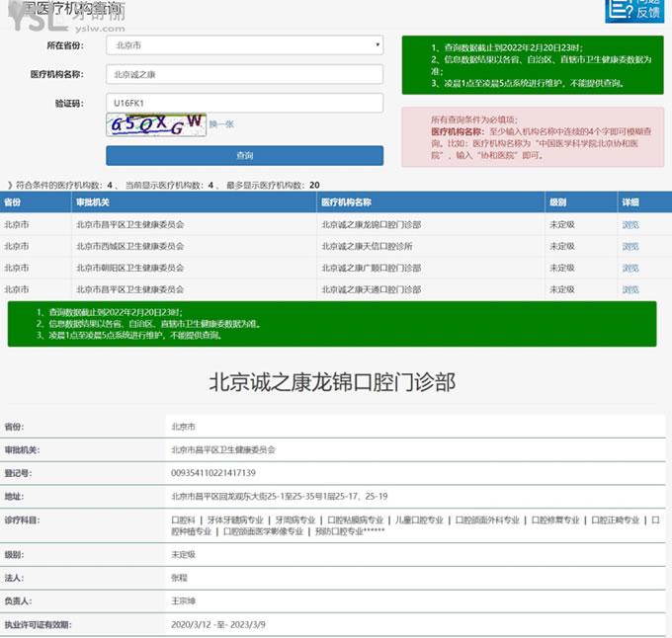
Task: Open the 问题反馈 feedback icon
Action: tap(634, 10)
